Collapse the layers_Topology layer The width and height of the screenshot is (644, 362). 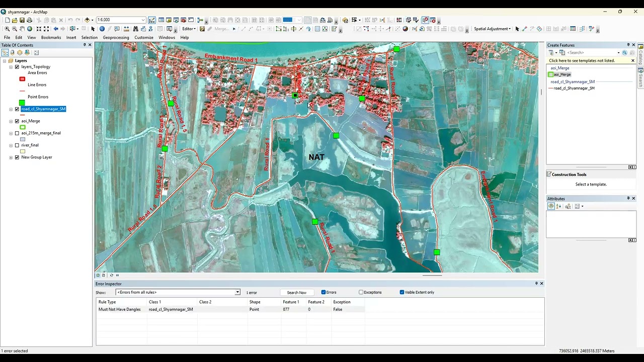tap(11, 67)
